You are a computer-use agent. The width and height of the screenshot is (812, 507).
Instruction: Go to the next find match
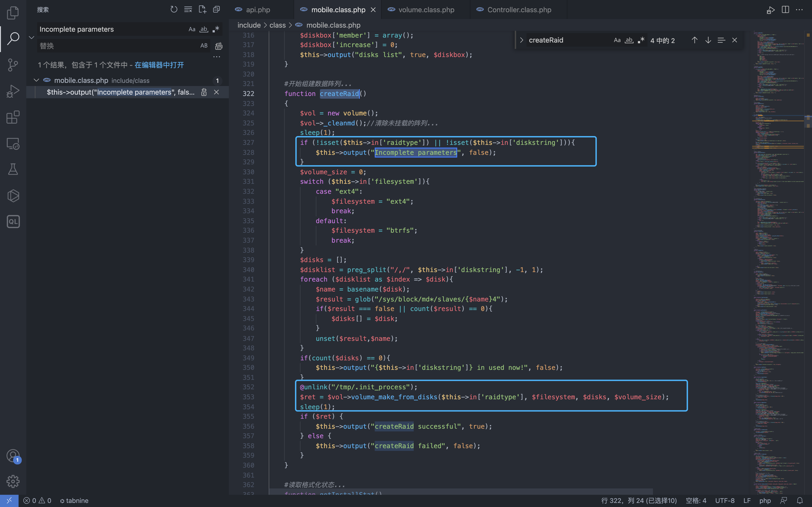(x=708, y=40)
